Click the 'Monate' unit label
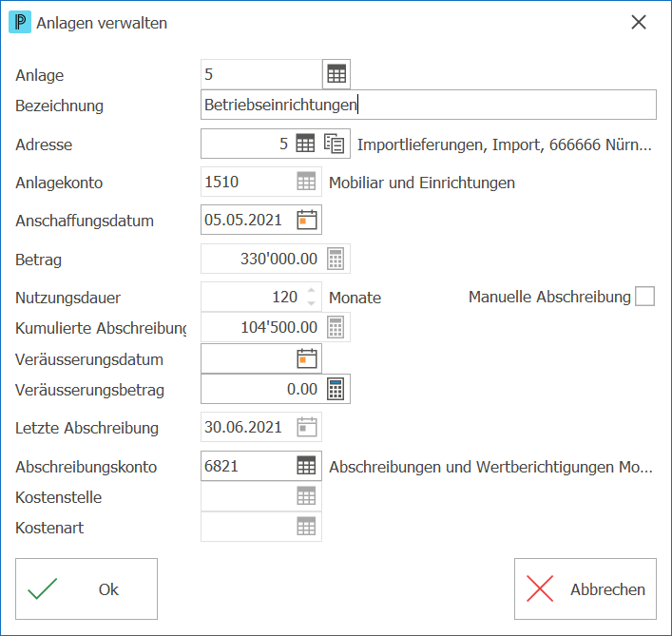Image resolution: width=672 pixels, height=636 pixels. pyautogui.click(x=355, y=298)
